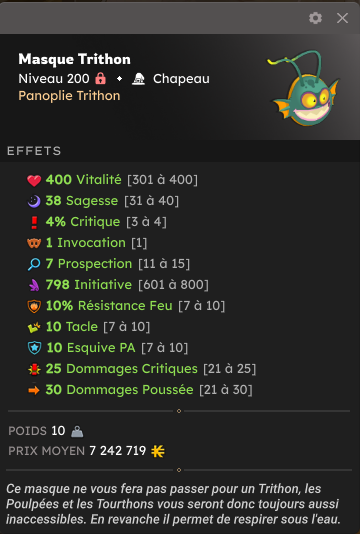Click the red lock icon beside Niveau 200
360x534 pixels.
click(x=100, y=79)
